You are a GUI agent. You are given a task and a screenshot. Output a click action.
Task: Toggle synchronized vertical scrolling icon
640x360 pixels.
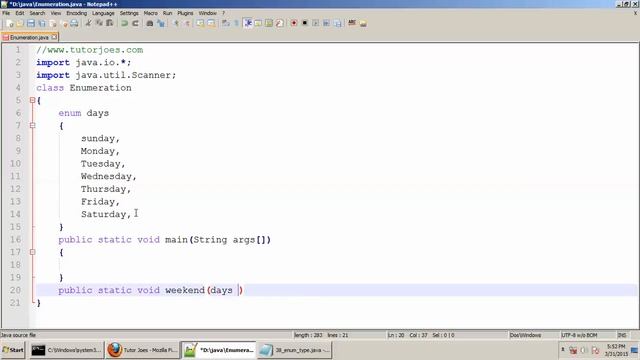click(x=200, y=23)
